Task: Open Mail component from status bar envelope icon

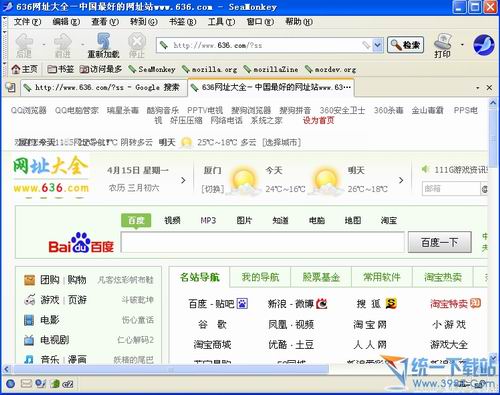Action: point(26,384)
